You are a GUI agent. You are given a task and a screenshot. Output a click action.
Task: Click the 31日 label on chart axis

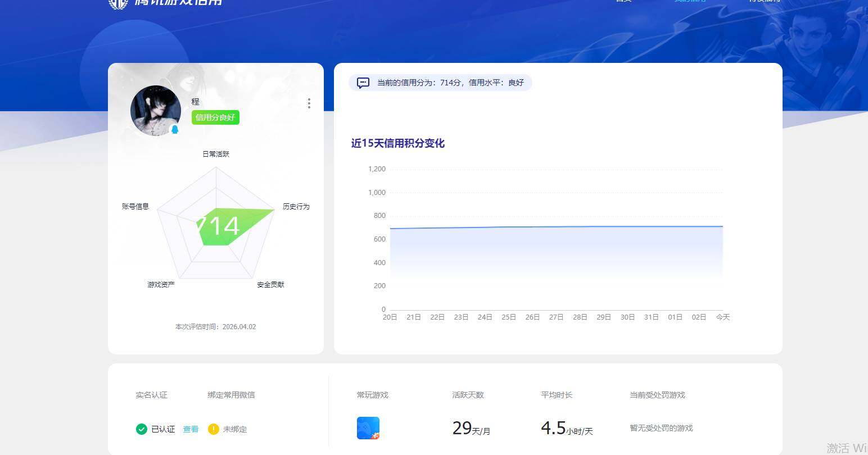pyautogui.click(x=652, y=317)
